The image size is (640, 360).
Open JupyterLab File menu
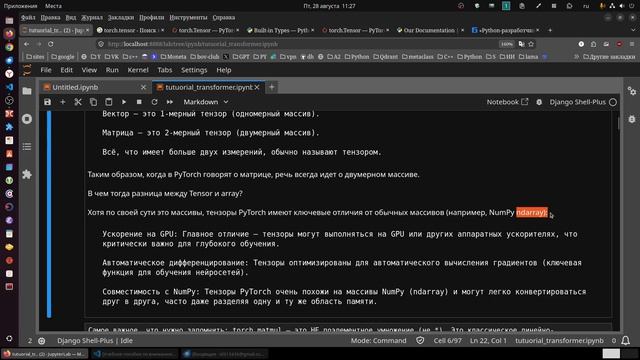(46, 70)
